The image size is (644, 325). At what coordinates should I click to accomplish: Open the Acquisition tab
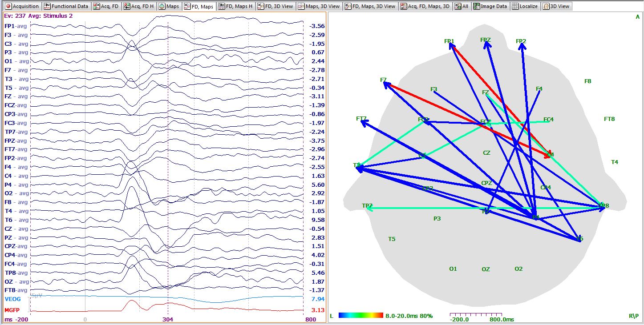pos(21,7)
